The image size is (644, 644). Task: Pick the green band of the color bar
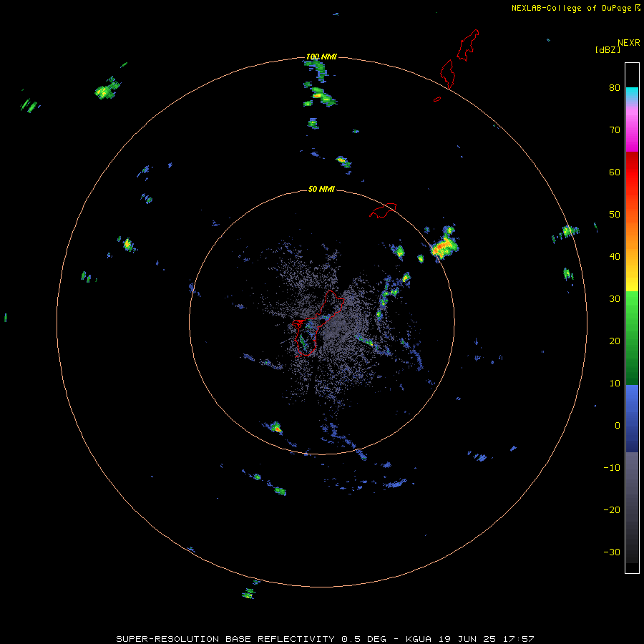click(632, 338)
